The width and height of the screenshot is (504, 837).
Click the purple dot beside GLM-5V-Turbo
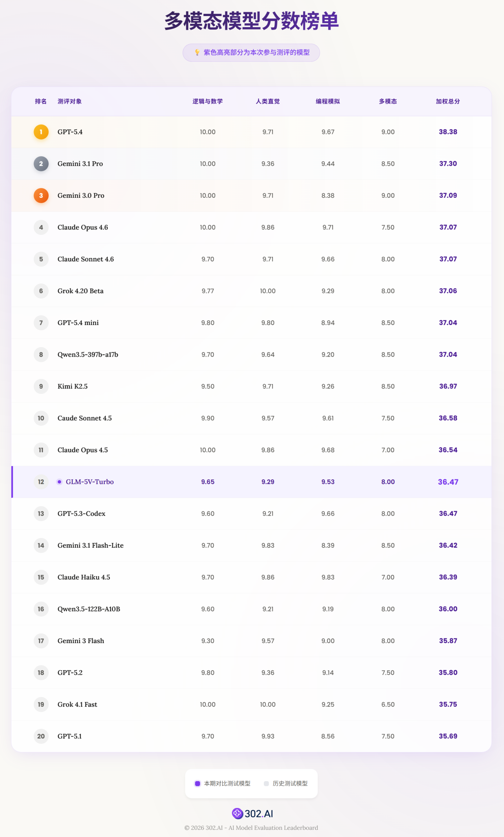[59, 482]
